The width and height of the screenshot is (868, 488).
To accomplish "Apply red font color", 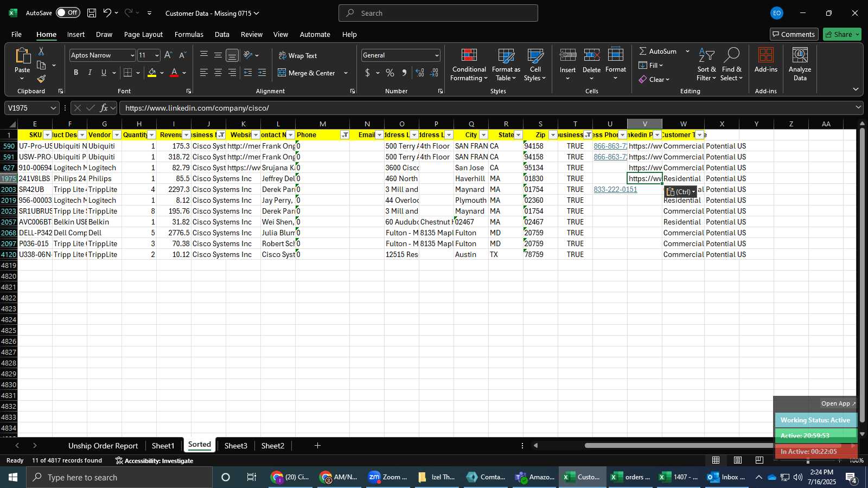I will tap(174, 73).
